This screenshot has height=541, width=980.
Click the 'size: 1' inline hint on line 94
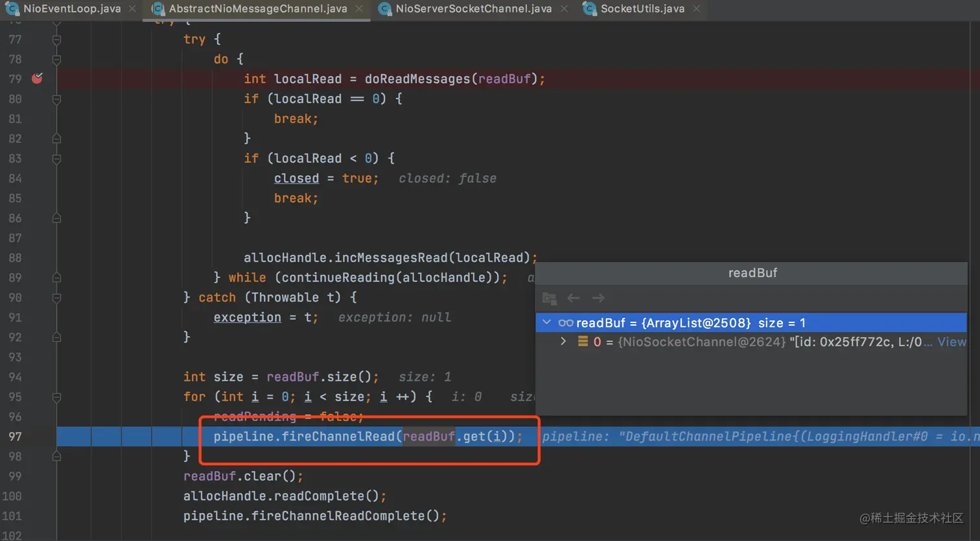(425, 378)
